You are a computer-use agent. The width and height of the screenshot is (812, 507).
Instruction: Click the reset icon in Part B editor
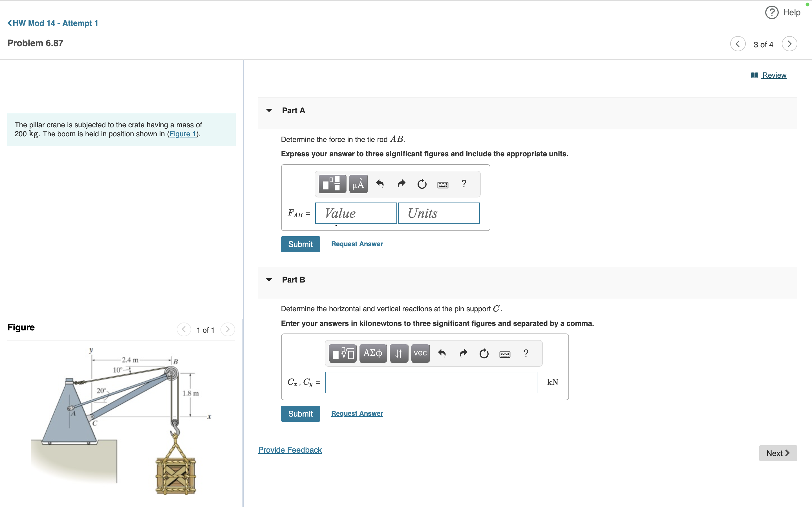484,353
